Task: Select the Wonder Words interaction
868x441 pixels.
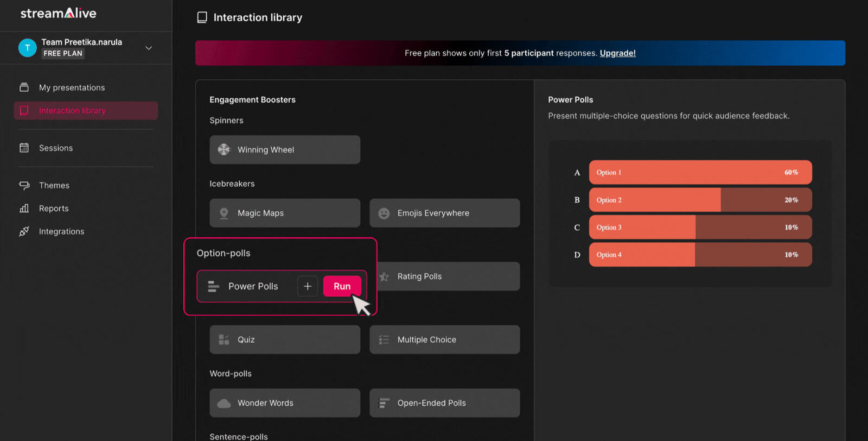Action: (285, 403)
